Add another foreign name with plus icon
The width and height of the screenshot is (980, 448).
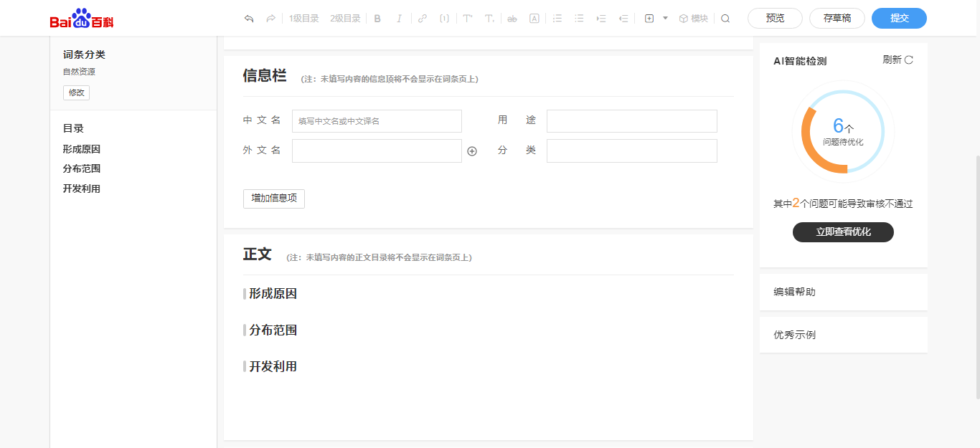coord(472,151)
